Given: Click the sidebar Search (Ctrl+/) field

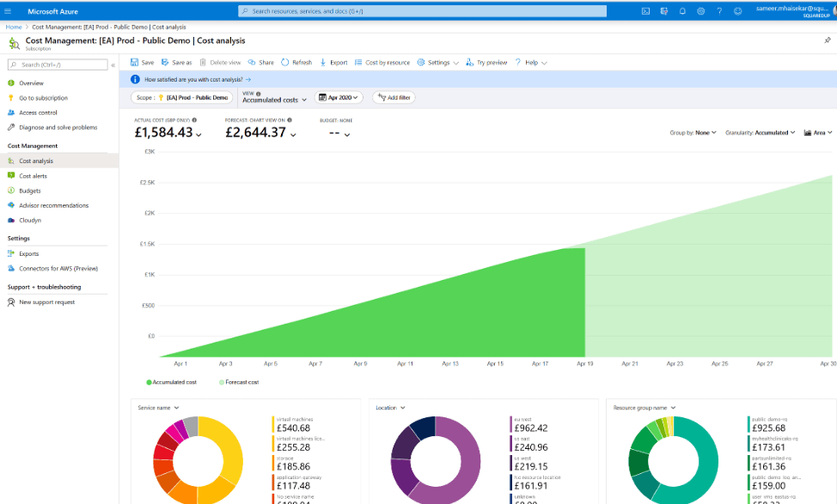Looking at the screenshot, I should pyautogui.click(x=58, y=65).
